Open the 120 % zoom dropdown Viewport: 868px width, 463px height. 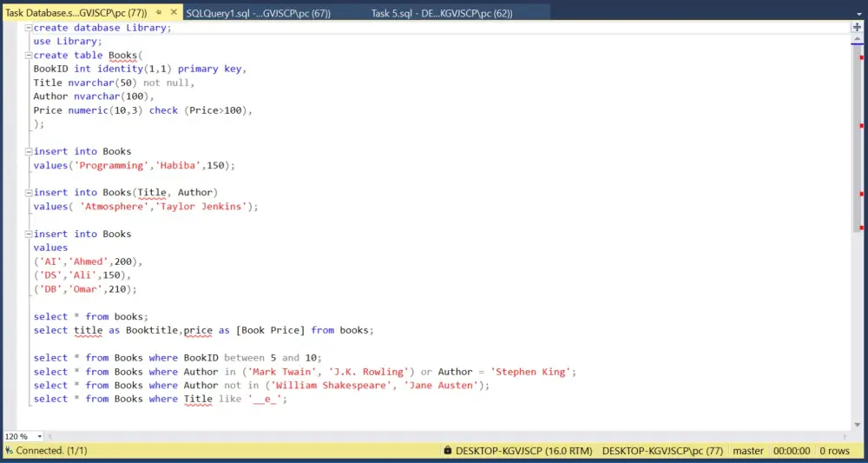[x=39, y=436]
